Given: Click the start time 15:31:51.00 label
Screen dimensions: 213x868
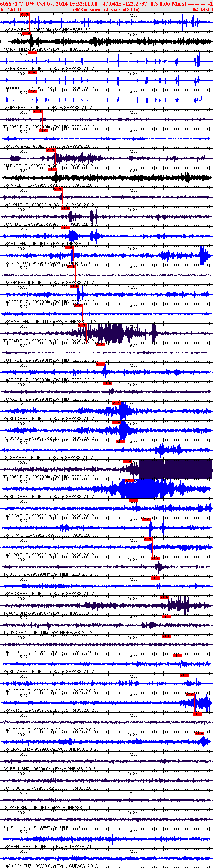Looking at the screenshot, I should (10, 10).
